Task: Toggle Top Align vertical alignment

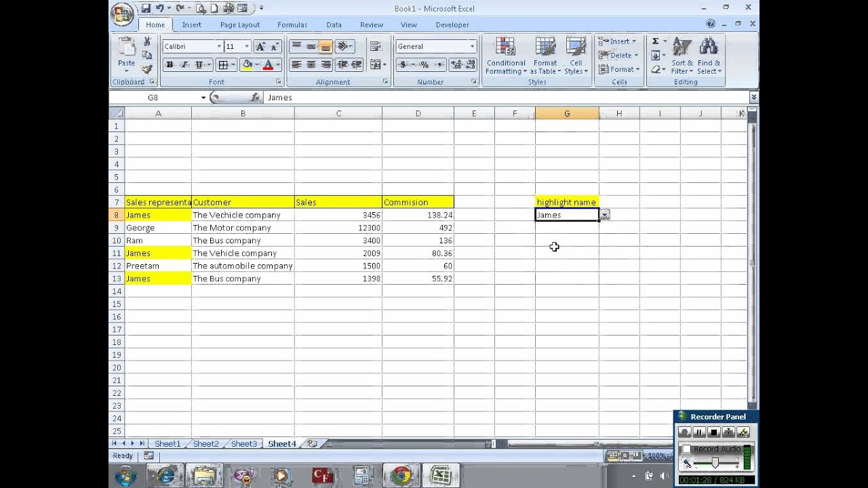Action: [296, 46]
